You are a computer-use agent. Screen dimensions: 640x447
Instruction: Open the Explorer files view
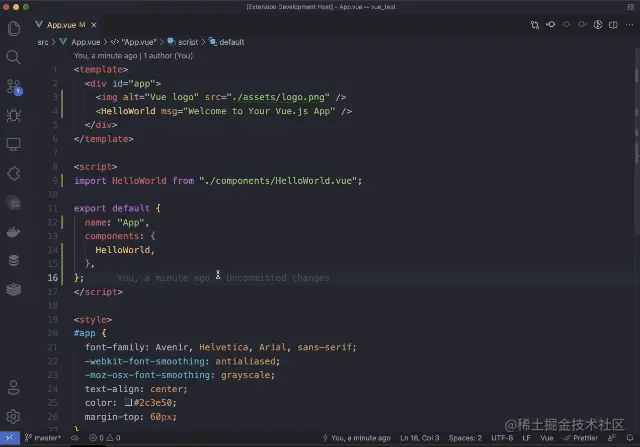click(x=13, y=28)
